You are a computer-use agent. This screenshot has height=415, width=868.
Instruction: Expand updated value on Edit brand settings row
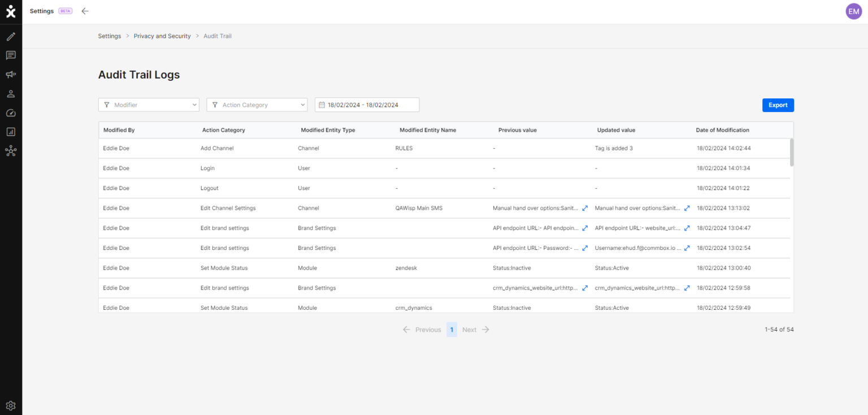pyautogui.click(x=685, y=228)
